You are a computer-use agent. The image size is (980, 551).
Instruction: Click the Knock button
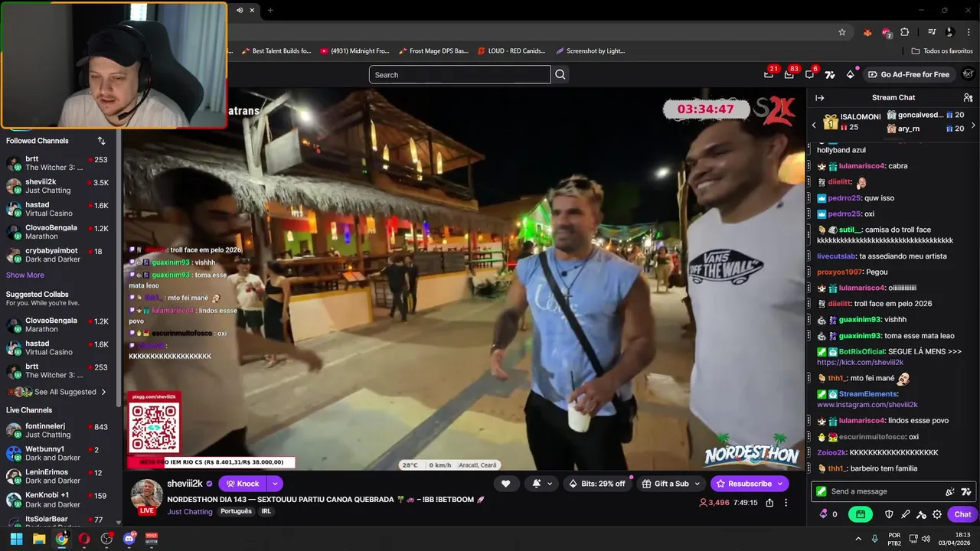click(243, 484)
